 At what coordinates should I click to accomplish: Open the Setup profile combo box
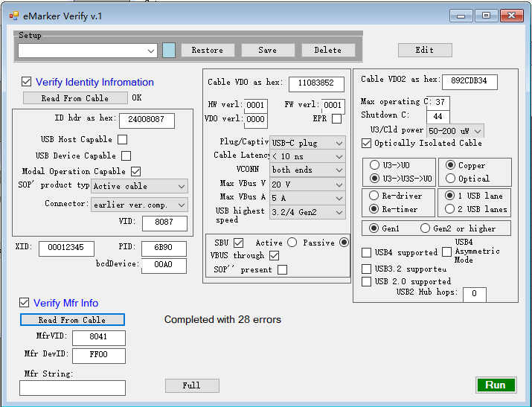pos(88,51)
